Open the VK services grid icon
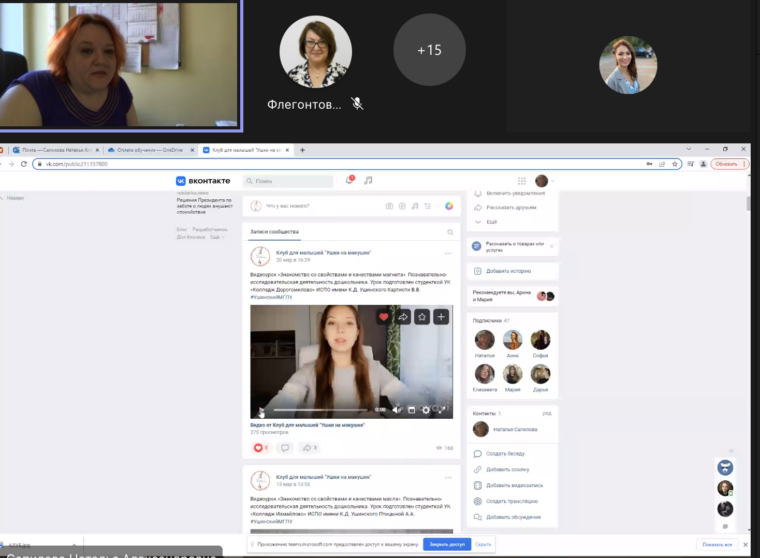 point(521,181)
